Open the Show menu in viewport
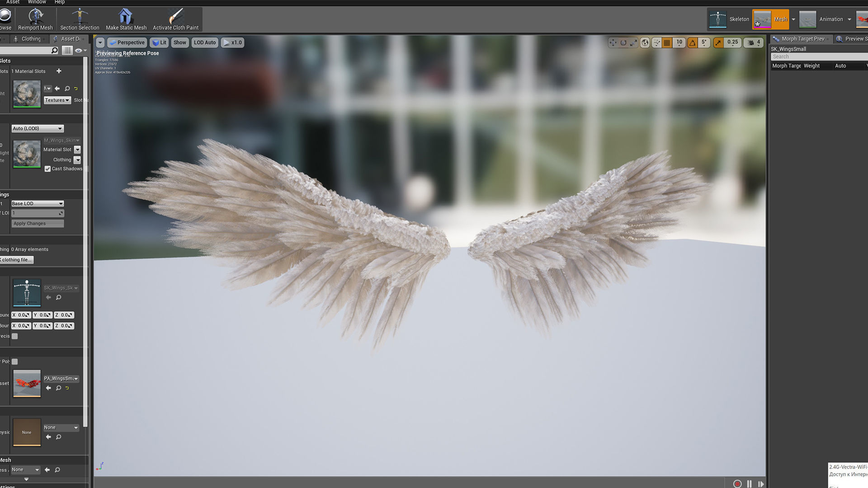The image size is (868, 488). click(179, 42)
